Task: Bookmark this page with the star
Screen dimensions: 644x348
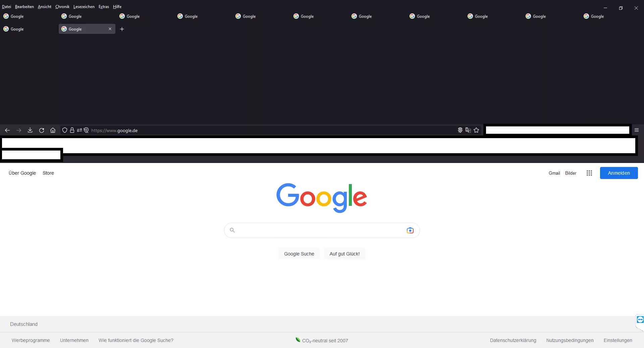Action: point(476,130)
